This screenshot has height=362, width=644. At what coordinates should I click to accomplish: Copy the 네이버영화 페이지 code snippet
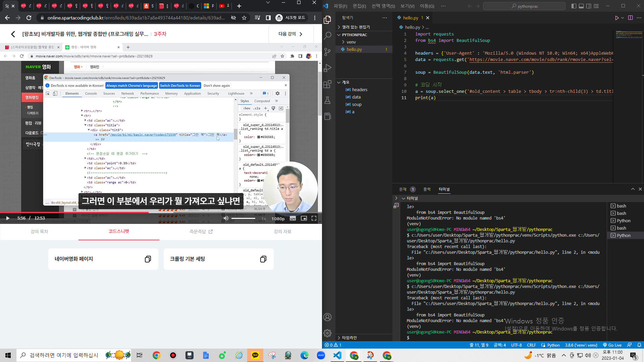(148, 259)
